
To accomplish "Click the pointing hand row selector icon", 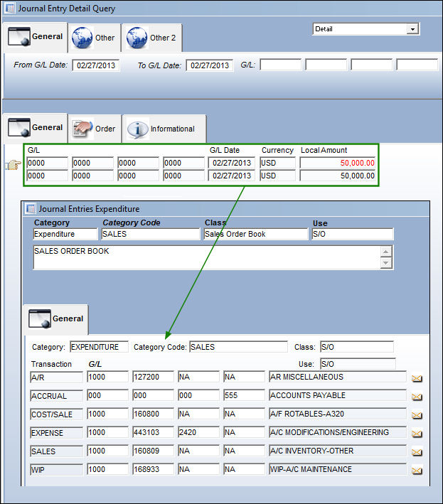I will pos(13,165).
